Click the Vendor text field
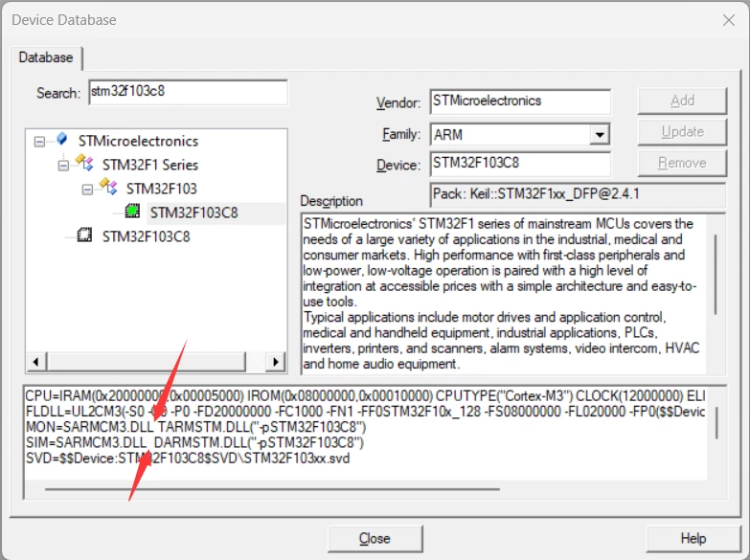The height and width of the screenshot is (560, 750). [x=520, y=101]
